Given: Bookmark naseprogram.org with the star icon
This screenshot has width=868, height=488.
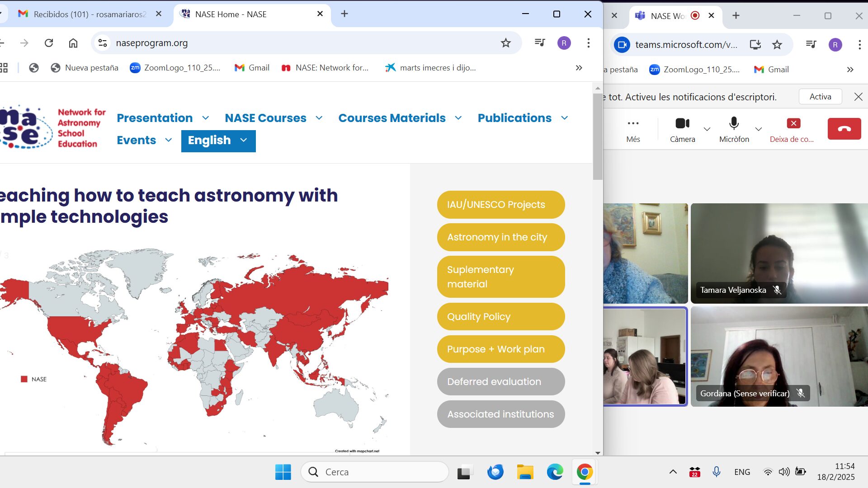Looking at the screenshot, I should coord(505,43).
